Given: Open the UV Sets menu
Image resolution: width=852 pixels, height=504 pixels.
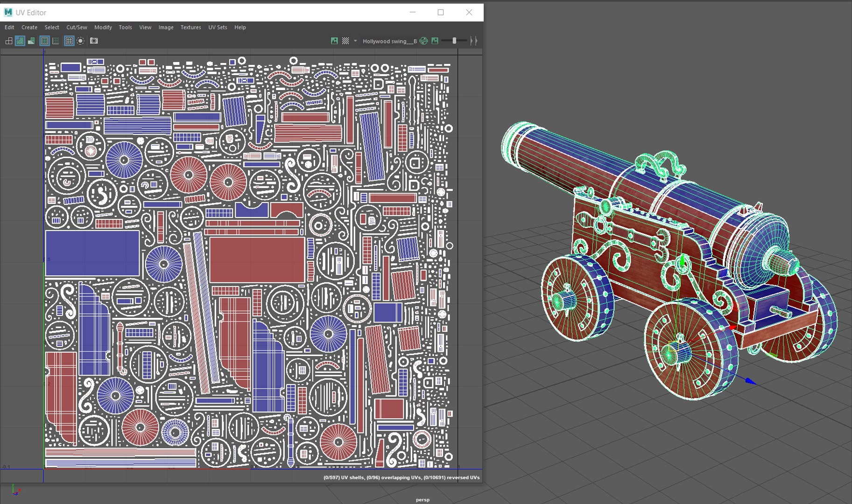Looking at the screenshot, I should (x=218, y=28).
